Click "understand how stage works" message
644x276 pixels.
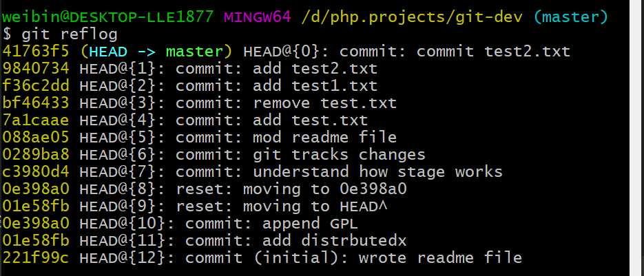(377, 172)
